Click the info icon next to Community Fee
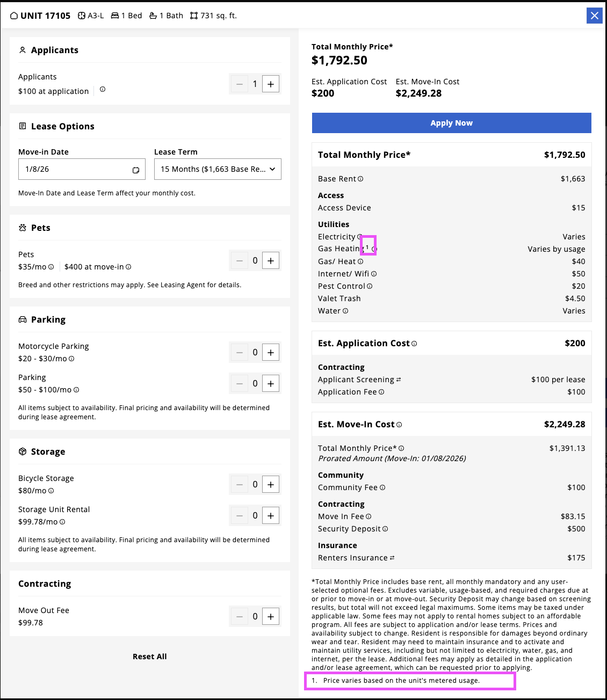 [382, 487]
